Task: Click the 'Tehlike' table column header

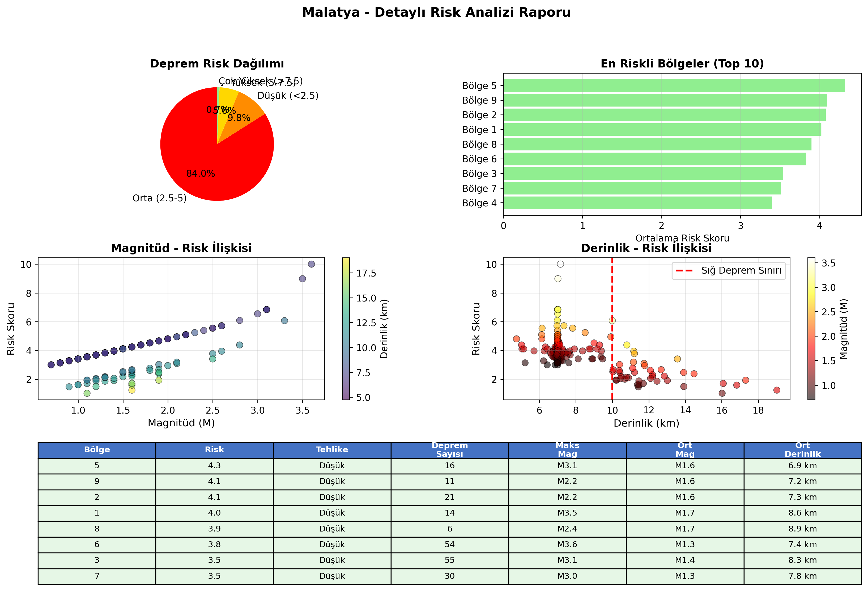Action: [332, 450]
